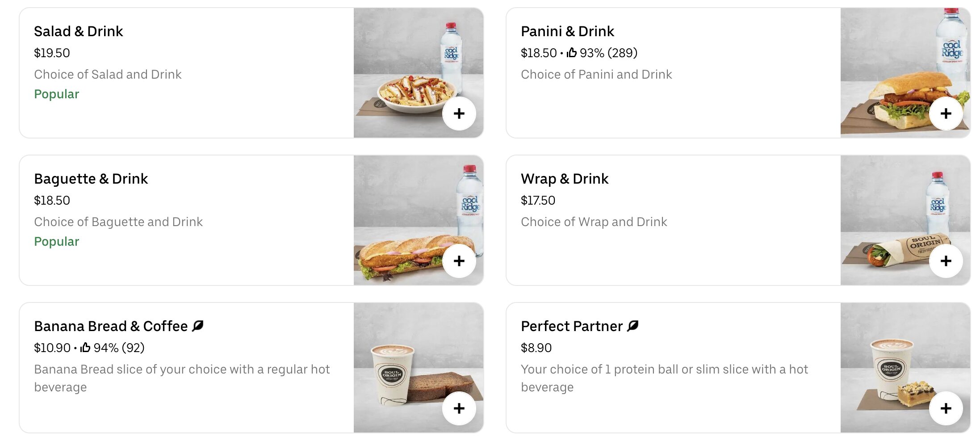The image size is (980, 445).
Task: Click the thumbs-up icon on Banana Bread & Coffee
Action: [x=86, y=347]
